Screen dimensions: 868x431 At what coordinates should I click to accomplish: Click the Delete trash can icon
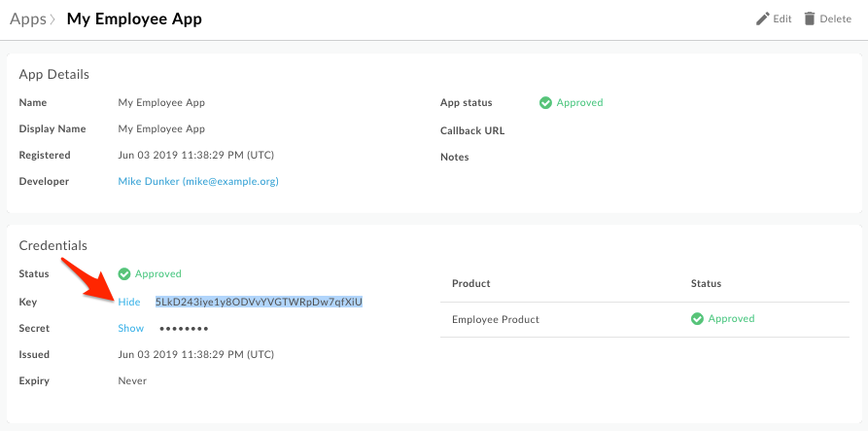point(810,18)
